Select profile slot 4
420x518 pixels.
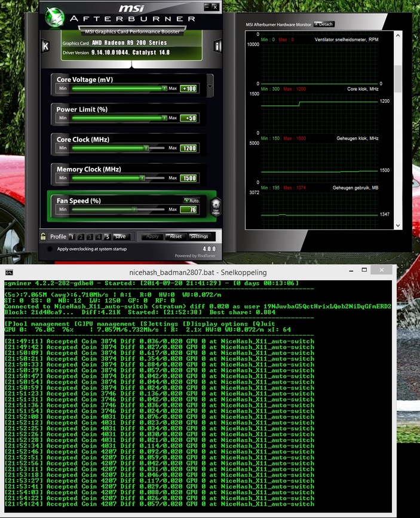pyautogui.click(x=98, y=237)
